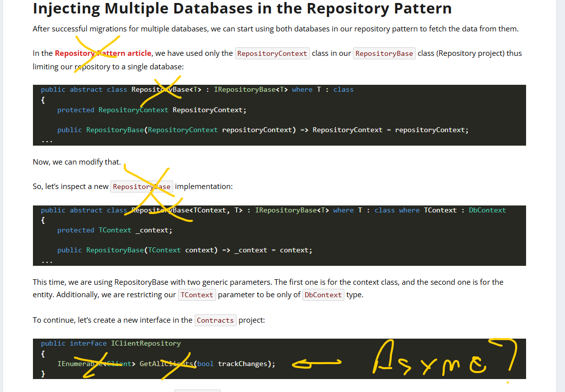The image size is (565, 392).
Task: Click the heading Injecting Multiple Databases in the Repository Pattern
Action: [x=242, y=8]
